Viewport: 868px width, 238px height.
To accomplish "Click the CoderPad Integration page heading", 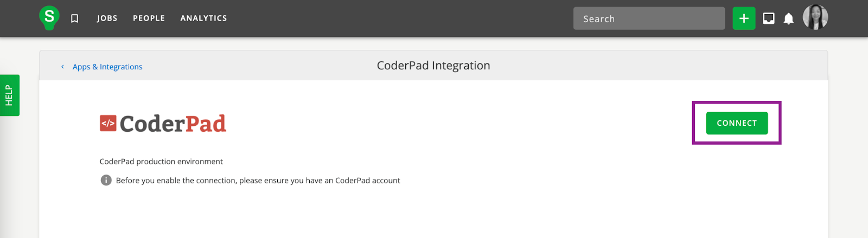I will [x=433, y=66].
